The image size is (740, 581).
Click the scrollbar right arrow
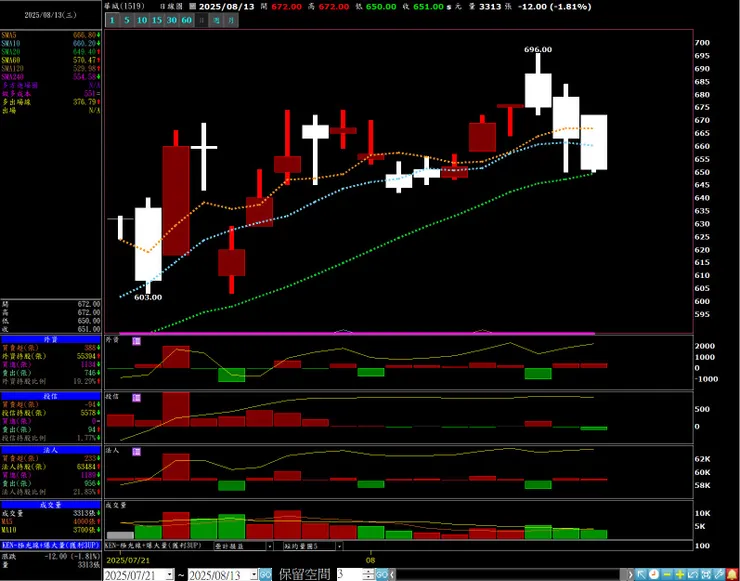point(630,574)
